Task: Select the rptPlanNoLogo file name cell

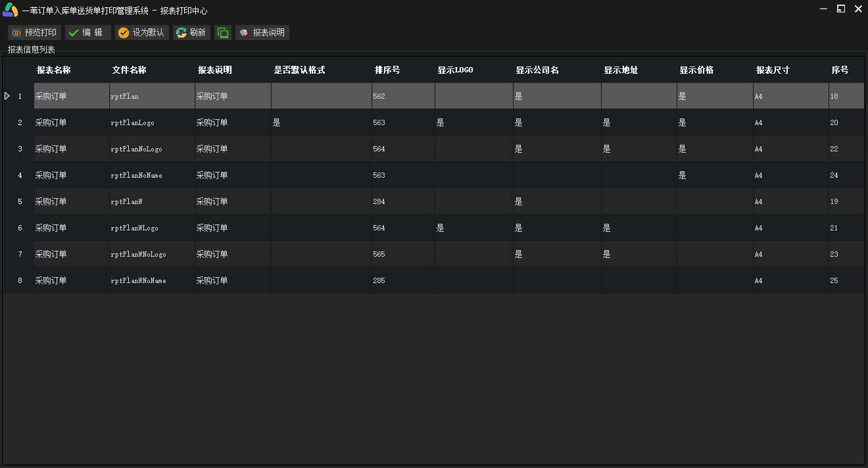Action: click(152, 149)
